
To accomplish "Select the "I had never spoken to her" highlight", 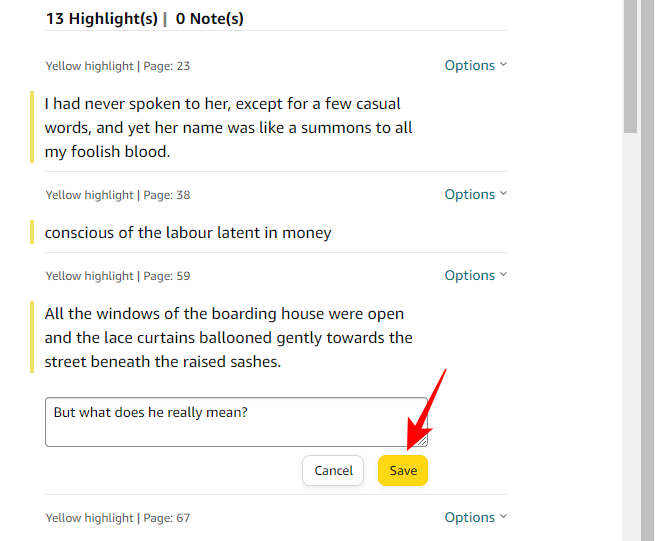I will point(228,128).
